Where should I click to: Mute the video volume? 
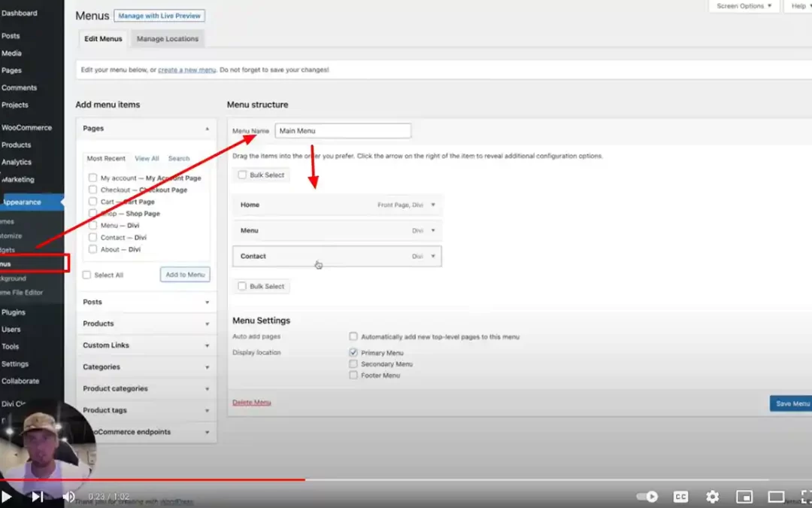point(68,497)
